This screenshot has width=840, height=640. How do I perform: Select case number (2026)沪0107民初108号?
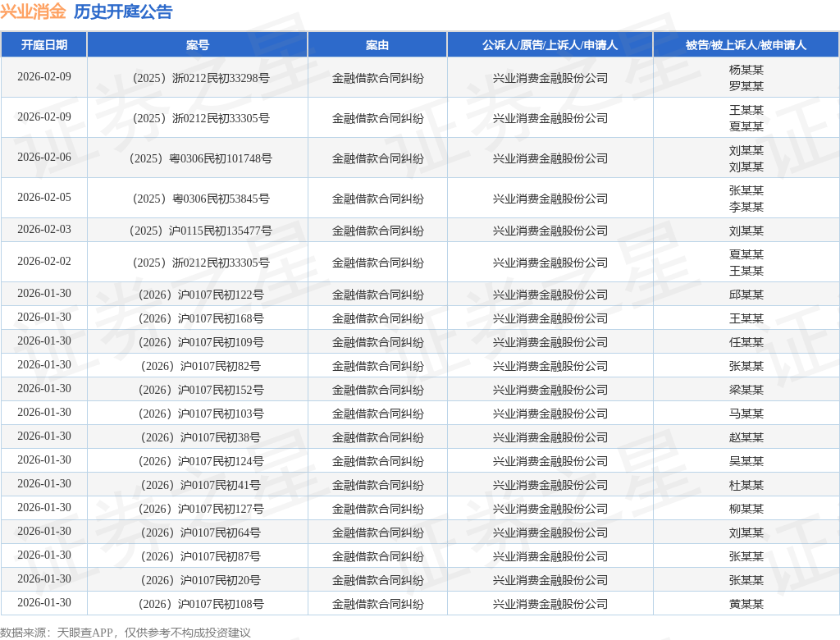[x=201, y=604]
